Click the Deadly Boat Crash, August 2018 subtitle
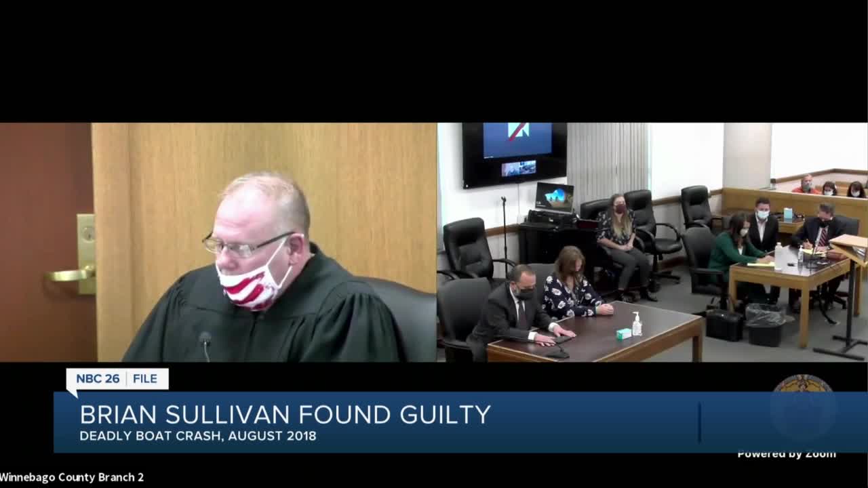Screen dimensions: 868x488 [x=198, y=436]
